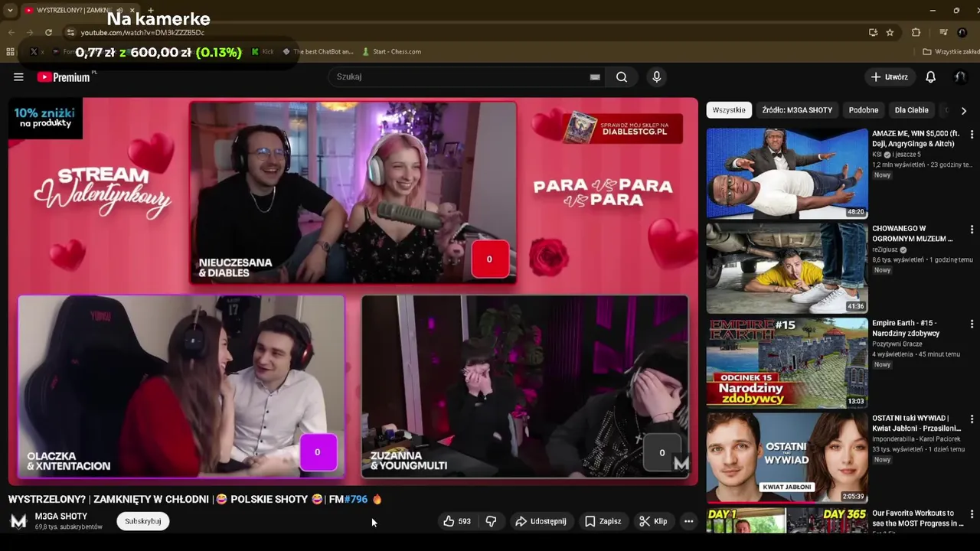Open browser extensions puzzle icon
980x551 pixels.
click(916, 32)
